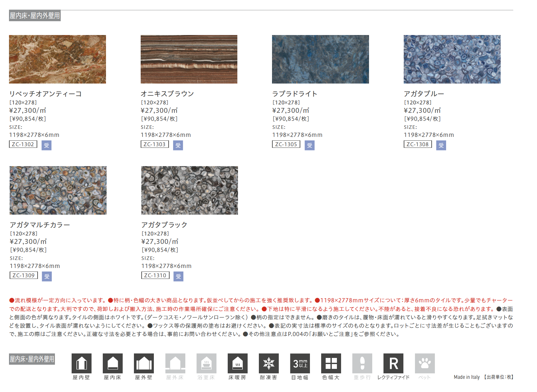The height and width of the screenshot is (392, 537).
Task: Click the R レクティファイド rectified icon
Action: (393, 363)
